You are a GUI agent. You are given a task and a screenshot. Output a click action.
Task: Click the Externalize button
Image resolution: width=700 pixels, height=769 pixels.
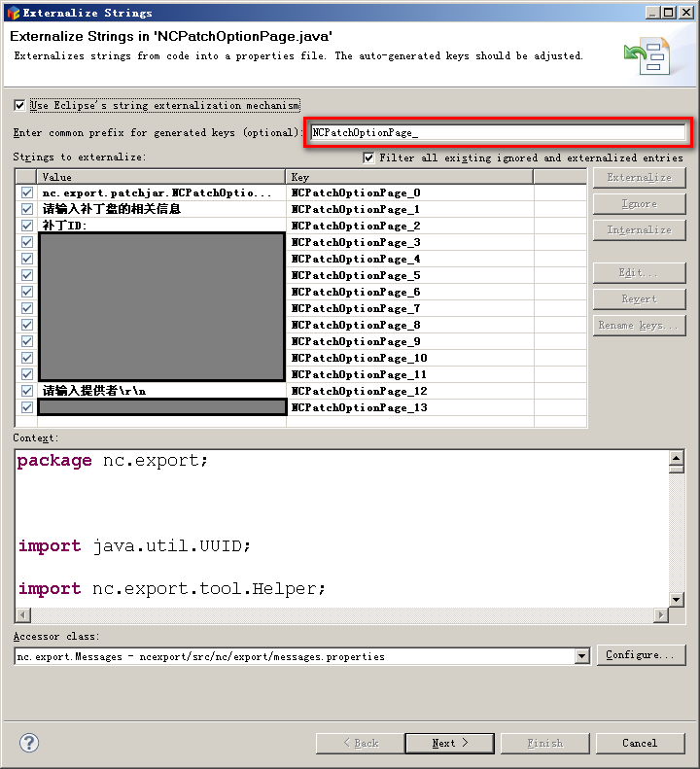pyautogui.click(x=639, y=178)
